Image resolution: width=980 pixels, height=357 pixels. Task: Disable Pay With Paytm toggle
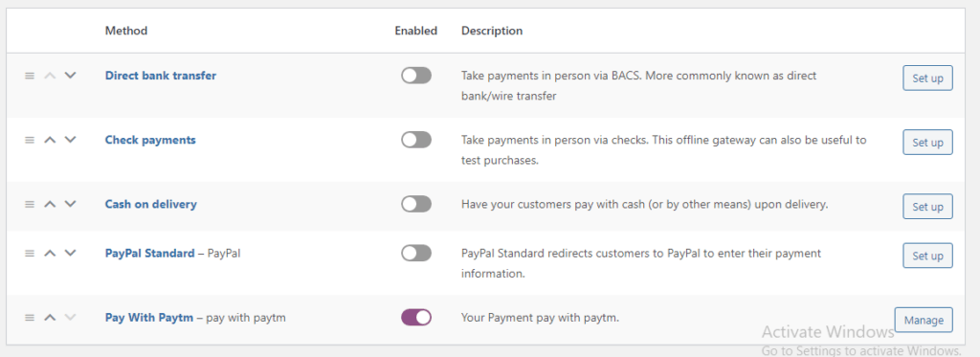416,317
